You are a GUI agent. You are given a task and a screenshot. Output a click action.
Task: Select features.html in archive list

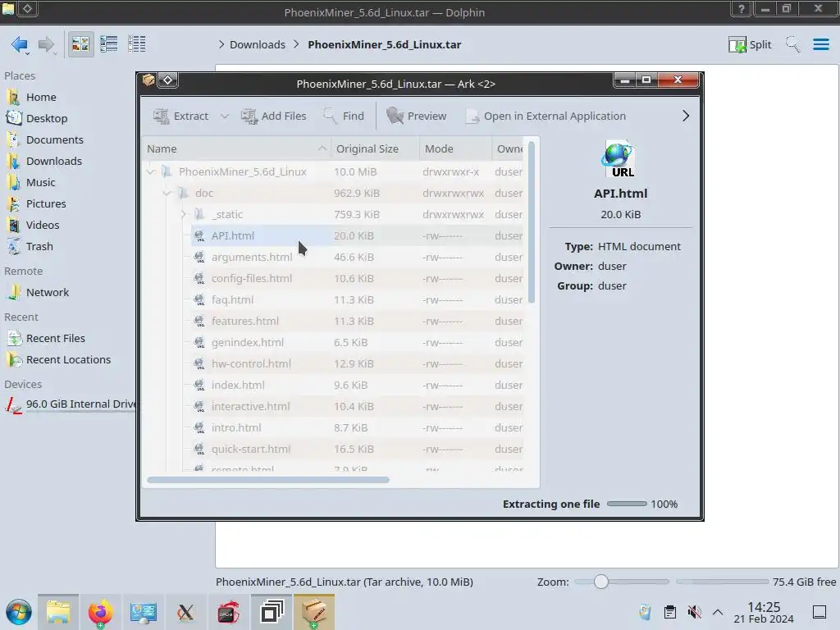[x=244, y=322]
